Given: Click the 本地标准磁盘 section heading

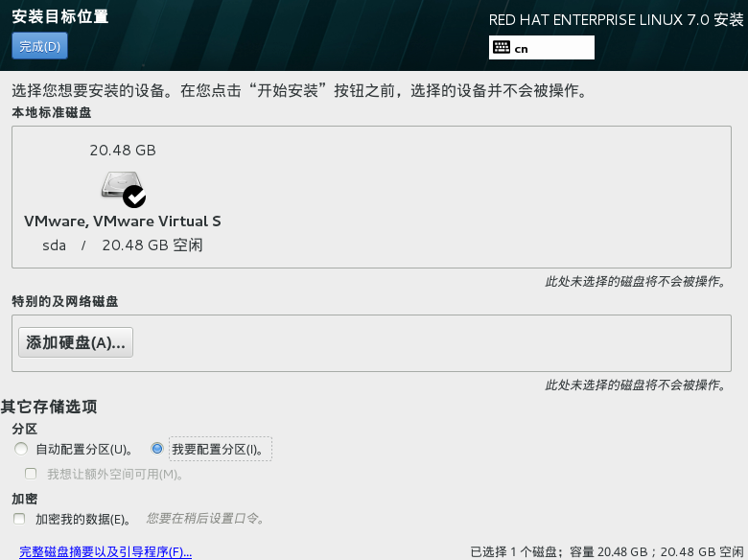Looking at the screenshot, I should (52, 112).
